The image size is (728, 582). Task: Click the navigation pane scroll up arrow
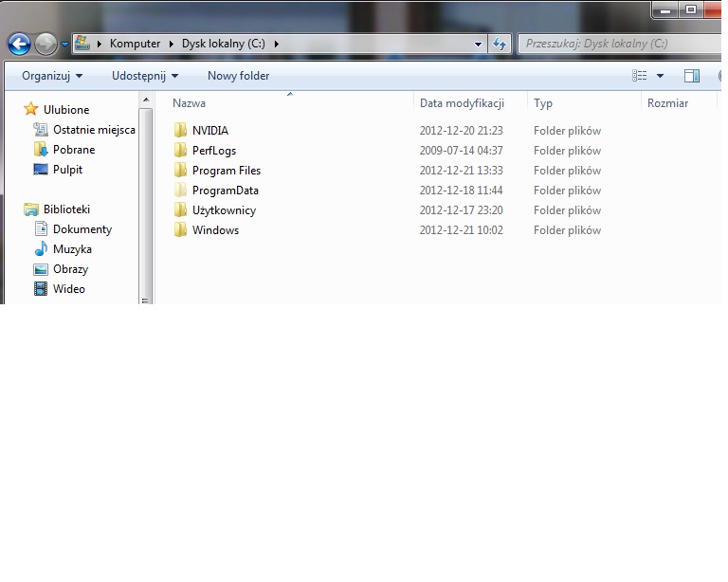point(146,100)
